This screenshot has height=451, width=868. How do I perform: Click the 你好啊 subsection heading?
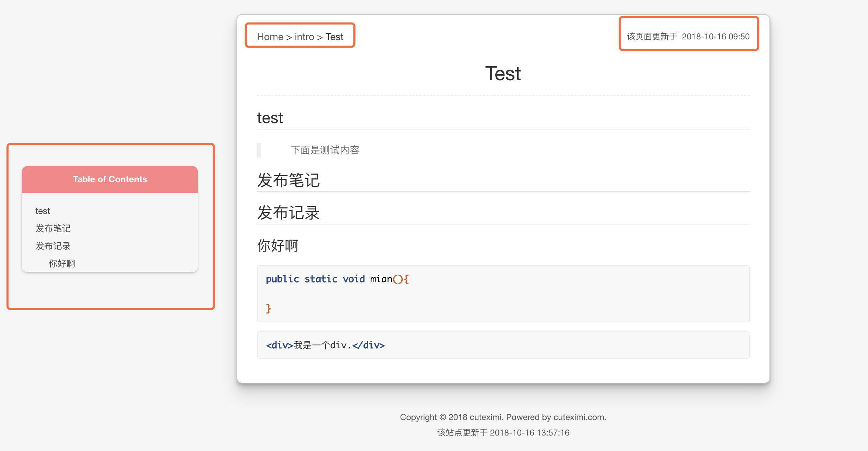(278, 246)
